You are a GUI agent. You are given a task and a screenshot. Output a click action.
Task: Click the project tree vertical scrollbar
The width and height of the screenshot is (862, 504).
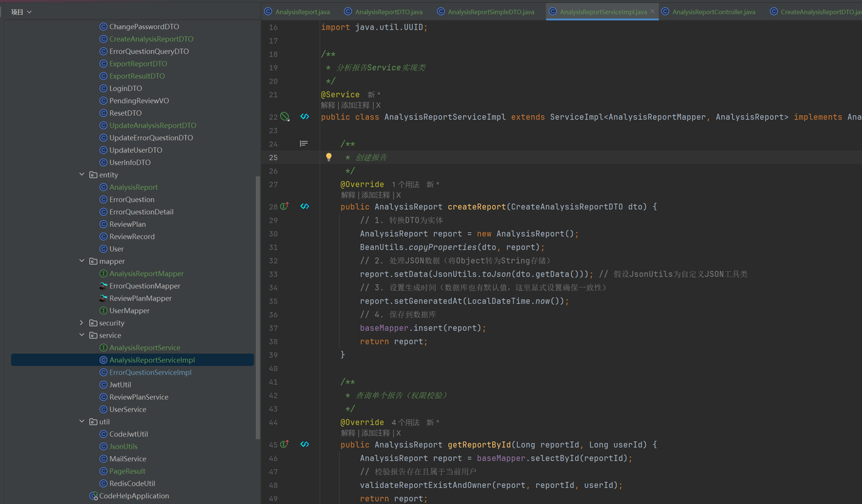257,307
